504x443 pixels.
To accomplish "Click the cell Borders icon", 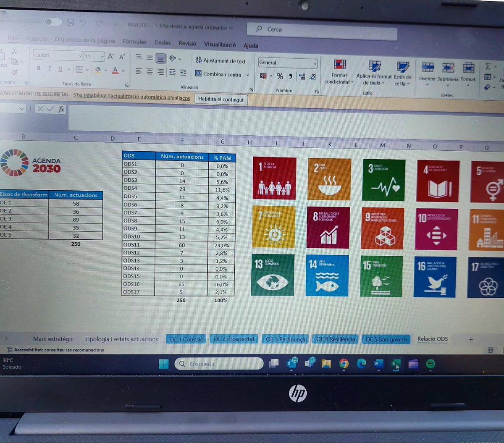I will (79, 69).
